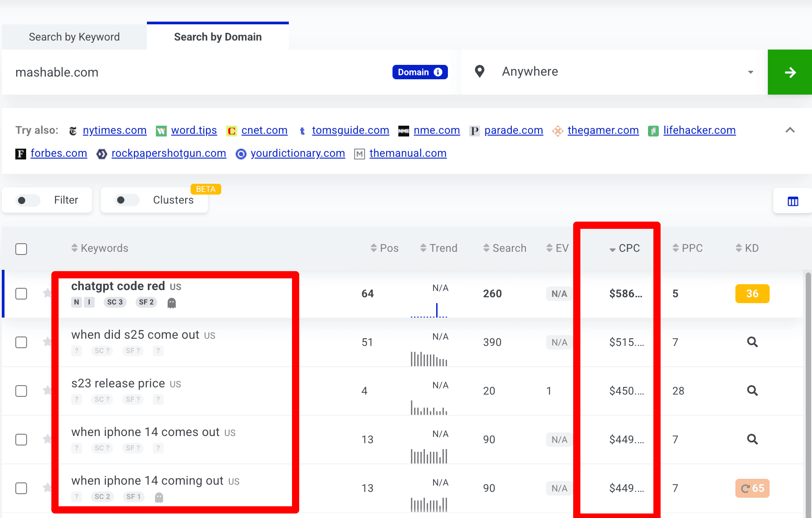Click the word.tips favicon

pyautogui.click(x=161, y=131)
